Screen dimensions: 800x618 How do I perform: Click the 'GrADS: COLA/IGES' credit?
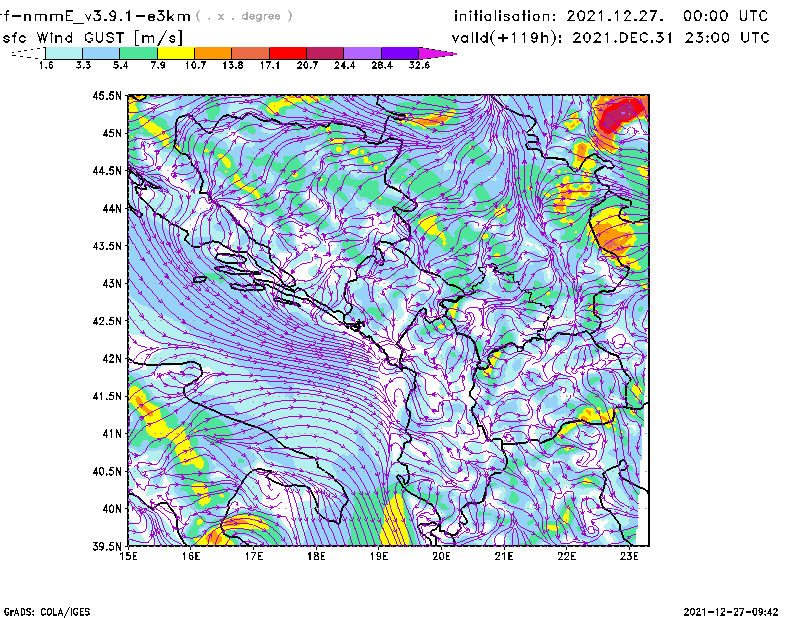(47, 612)
